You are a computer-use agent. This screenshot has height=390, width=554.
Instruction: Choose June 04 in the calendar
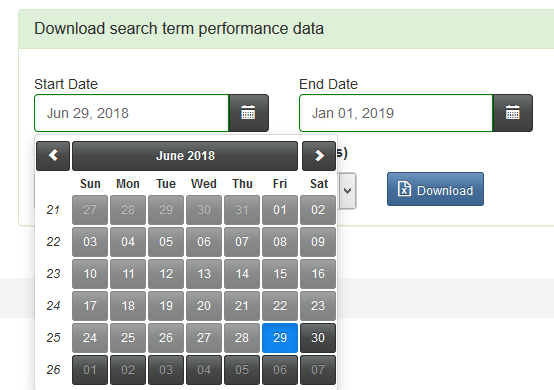point(128,242)
